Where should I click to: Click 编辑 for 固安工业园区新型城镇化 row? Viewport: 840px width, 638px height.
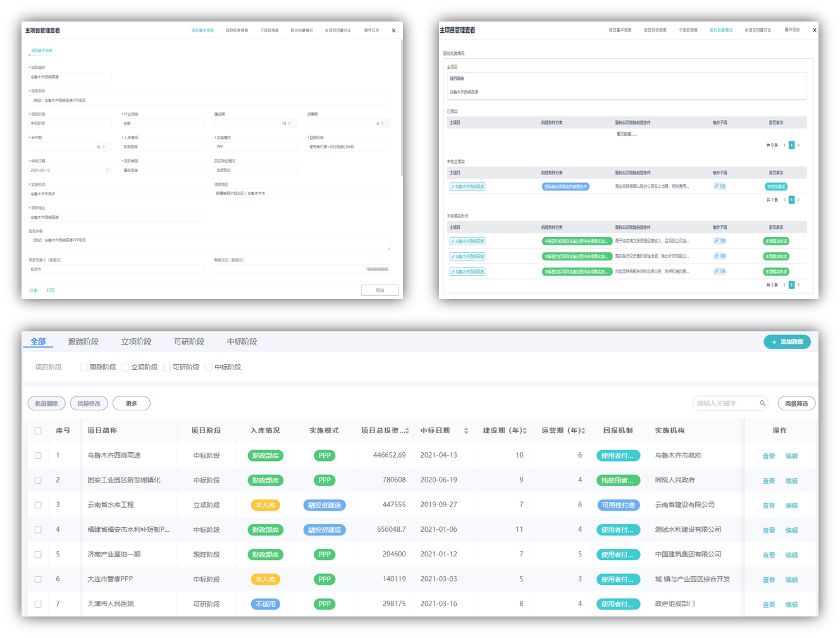(x=791, y=481)
